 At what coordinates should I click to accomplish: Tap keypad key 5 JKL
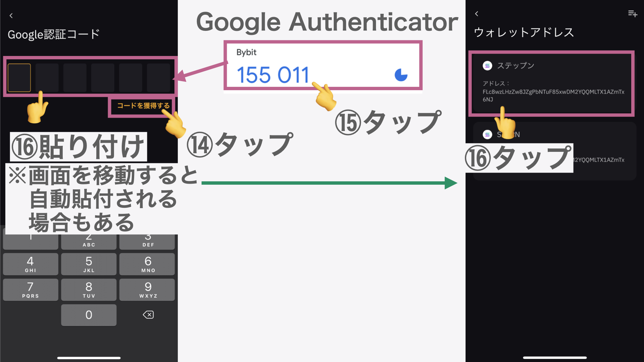(89, 264)
